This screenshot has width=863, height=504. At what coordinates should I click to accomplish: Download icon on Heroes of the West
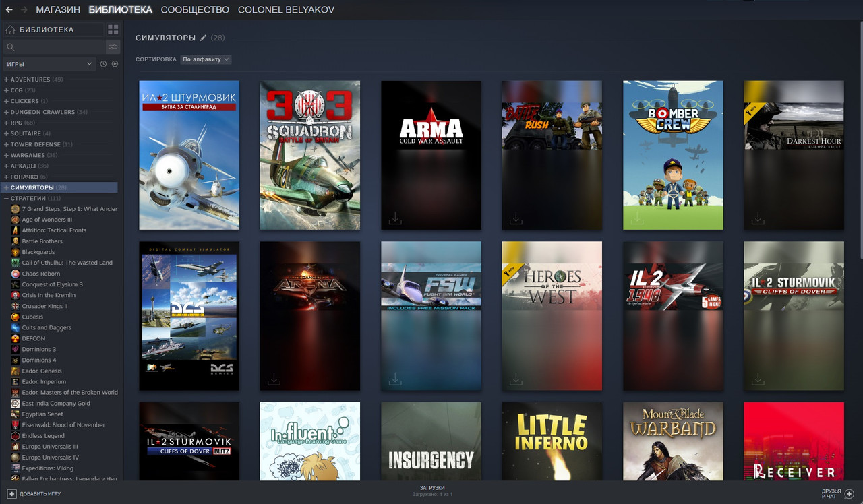516,380
